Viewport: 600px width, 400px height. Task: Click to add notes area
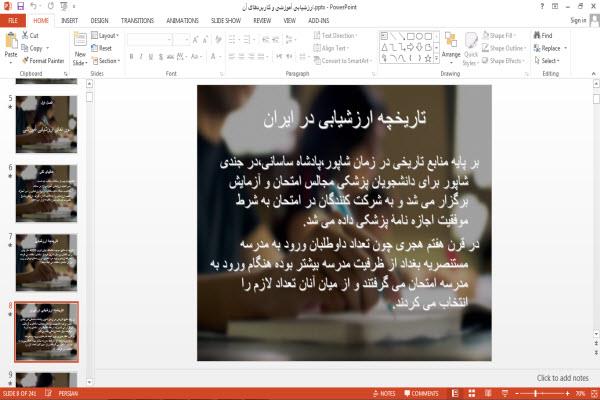coord(562,378)
